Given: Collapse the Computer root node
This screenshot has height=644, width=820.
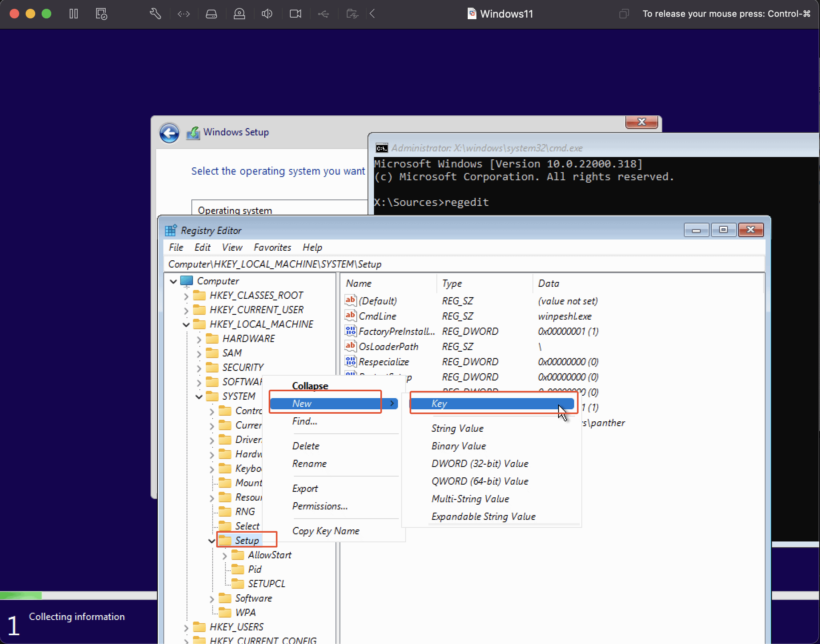Looking at the screenshot, I should tap(173, 282).
